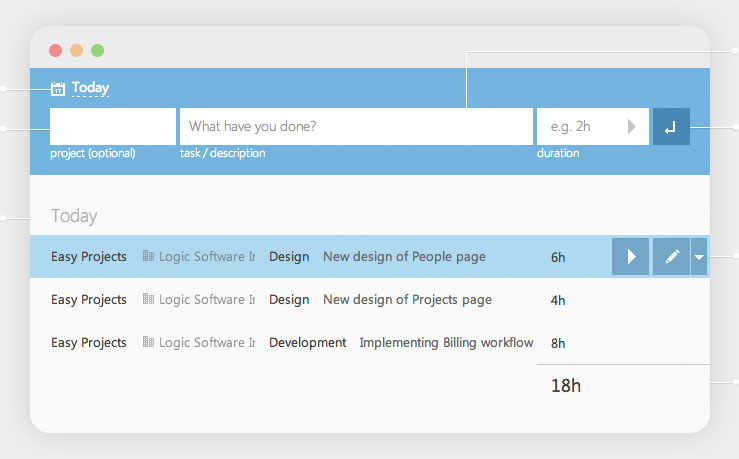Submit entry with the enter arrow button
Image resolution: width=739 pixels, height=459 pixels.
tap(671, 126)
